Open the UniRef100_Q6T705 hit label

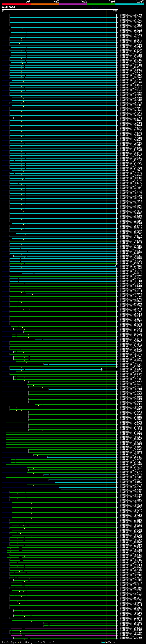click(131, 22)
